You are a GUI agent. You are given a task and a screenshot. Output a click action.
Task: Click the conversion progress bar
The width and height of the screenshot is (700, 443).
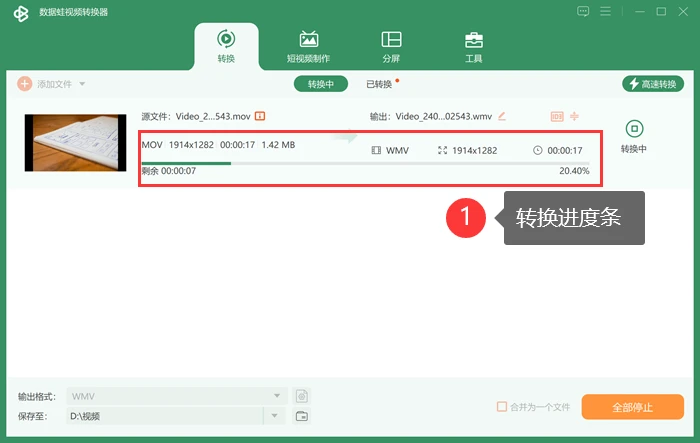(x=365, y=163)
